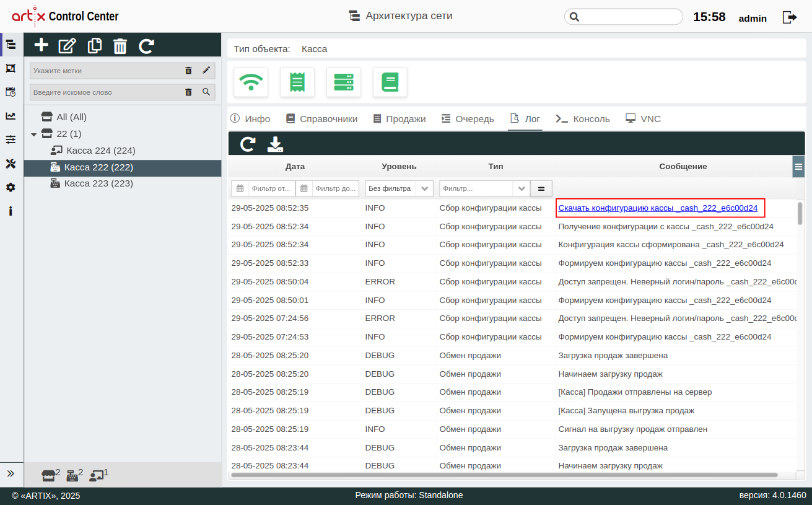
Task: Click the global search field
Action: pyautogui.click(x=623, y=17)
